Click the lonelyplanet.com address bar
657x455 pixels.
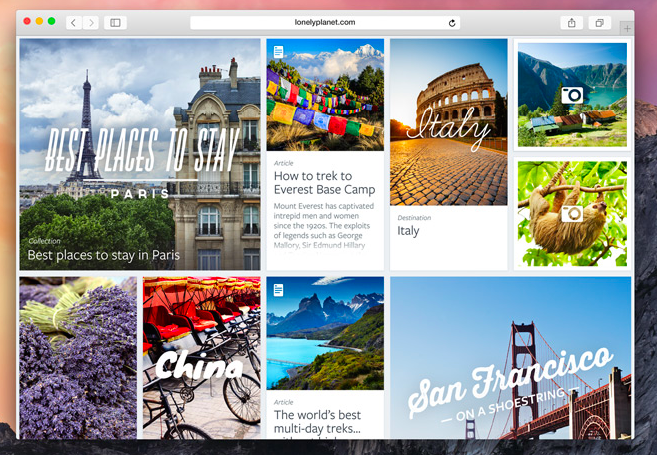click(x=325, y=23)
